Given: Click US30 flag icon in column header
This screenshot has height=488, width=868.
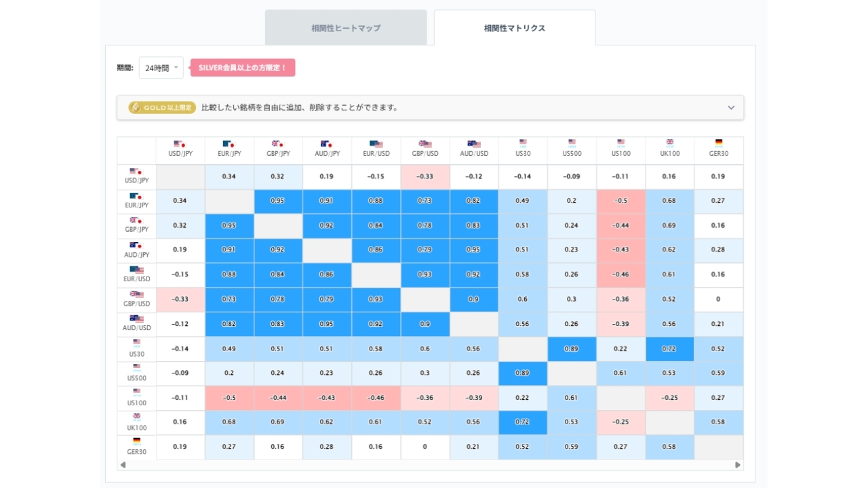Looking at the screenshot, I should coord(523,143).
